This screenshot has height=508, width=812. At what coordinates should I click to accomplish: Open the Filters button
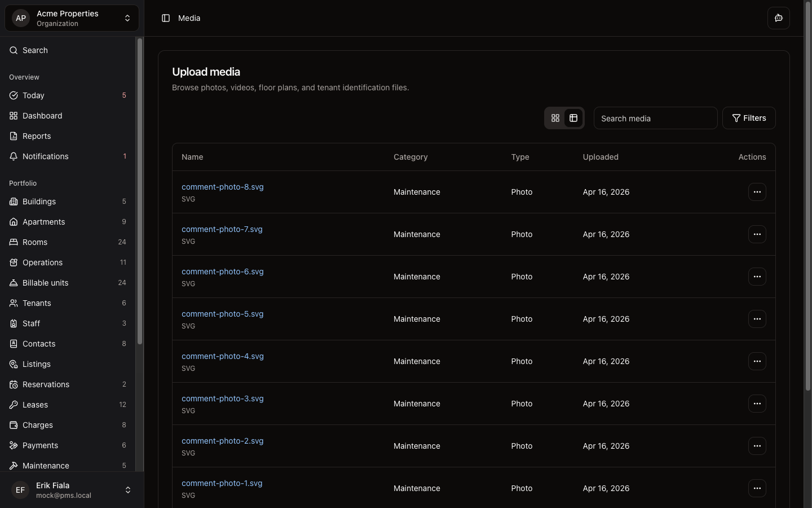coord(748,118)
